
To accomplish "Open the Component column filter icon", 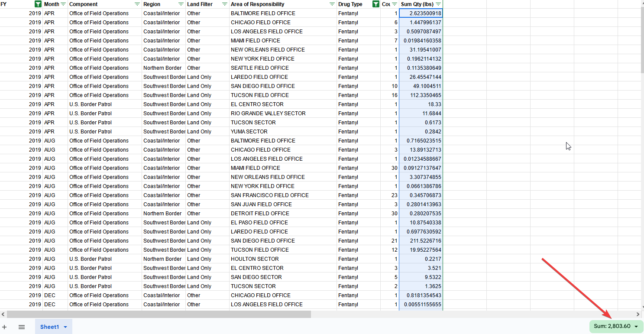I will pos(137,4).
